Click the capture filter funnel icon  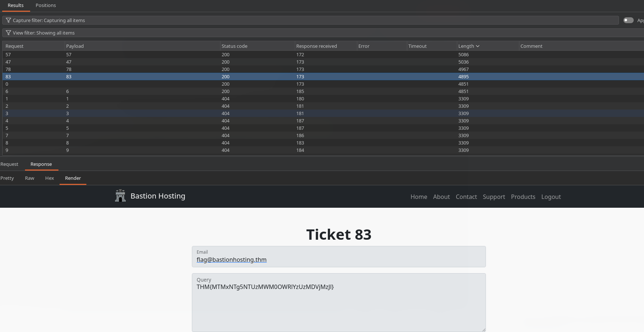tap(8, 20)
